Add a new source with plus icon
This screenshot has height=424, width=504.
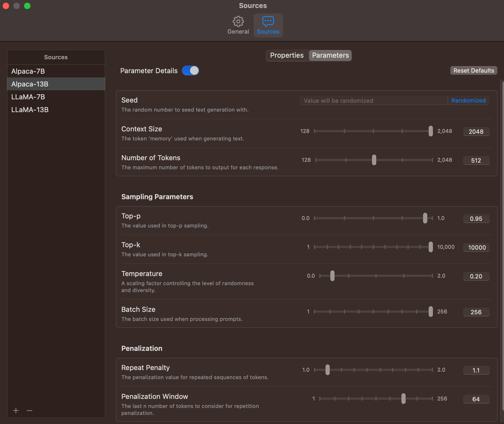click(16, 410)
